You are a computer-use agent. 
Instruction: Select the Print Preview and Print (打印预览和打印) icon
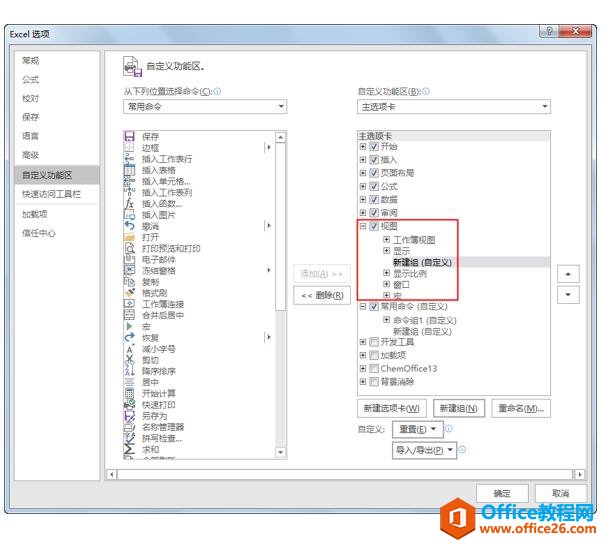[129, 248]
